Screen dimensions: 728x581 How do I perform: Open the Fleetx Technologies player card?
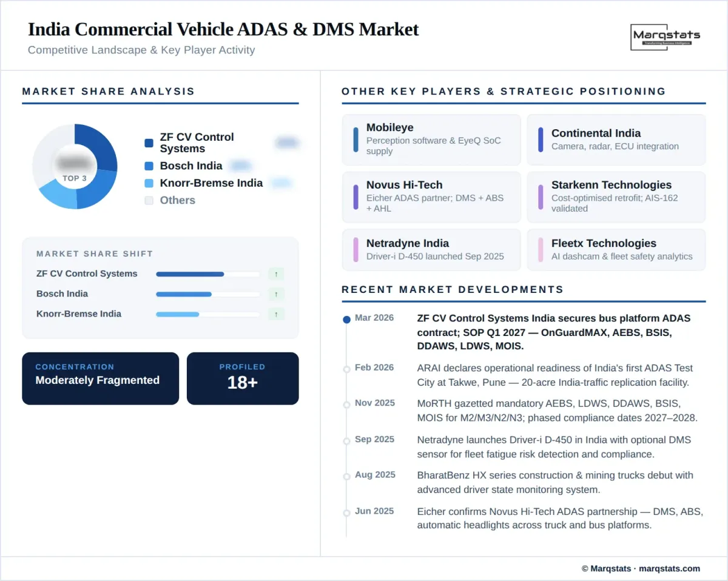[616, 249]
